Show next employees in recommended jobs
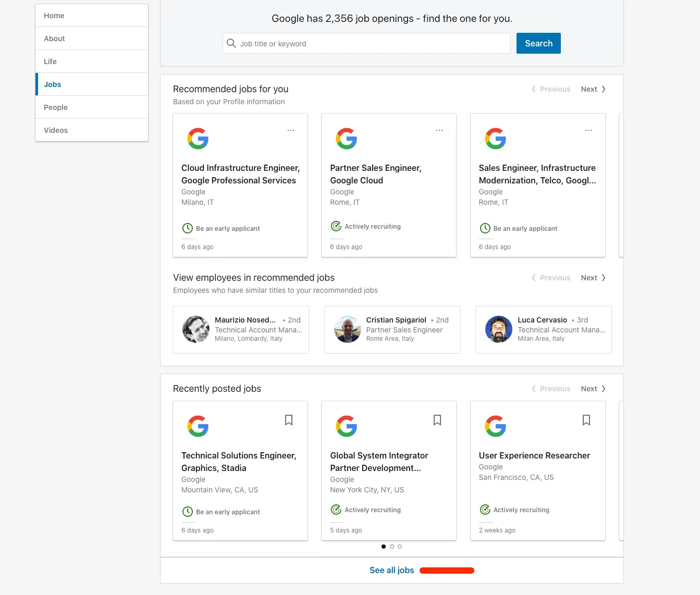This screenshot has height=595, width=700. pyautogui.click(x=593, y=278)
